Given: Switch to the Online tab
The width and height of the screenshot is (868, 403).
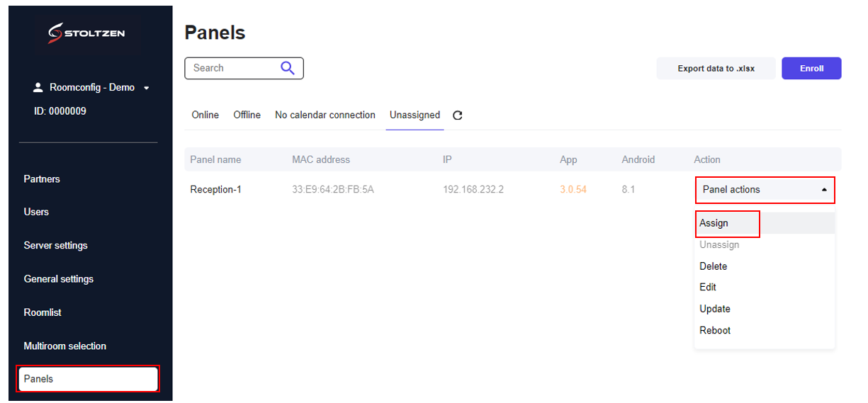Looking at the screenshot, I should pyautogui.click(x=205, y=115).
